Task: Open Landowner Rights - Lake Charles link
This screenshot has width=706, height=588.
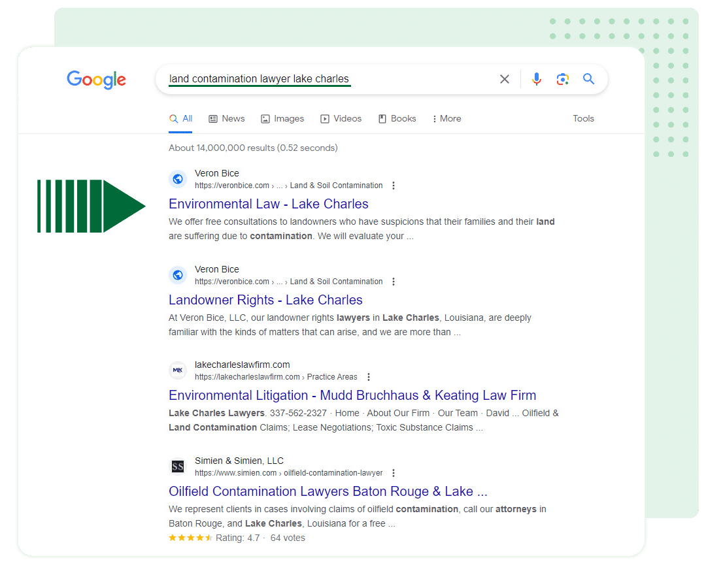Action: click(265, 300)
